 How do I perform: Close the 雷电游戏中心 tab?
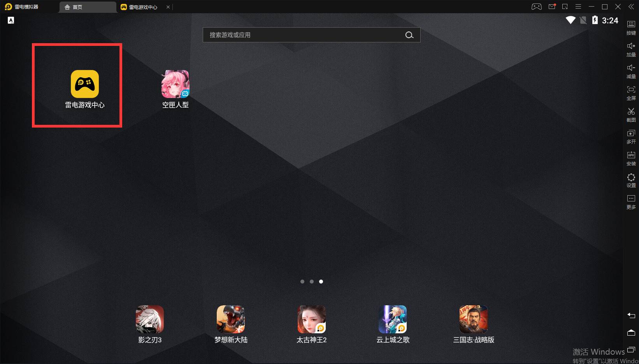tap(168, 7)
